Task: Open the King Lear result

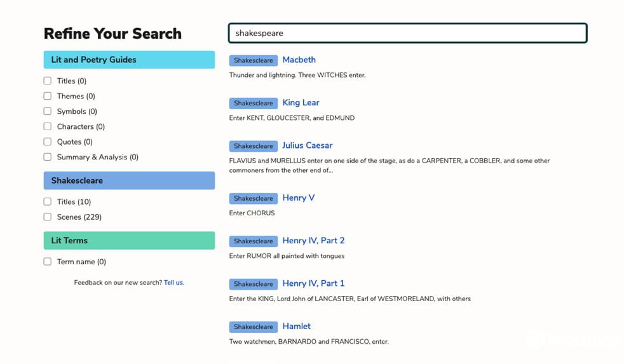Action: tap(301, 102)
